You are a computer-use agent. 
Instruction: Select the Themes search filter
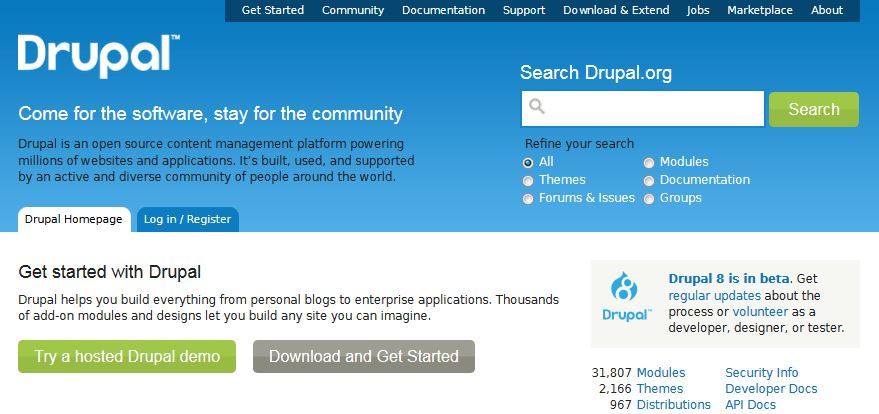(x=529, y=180)
